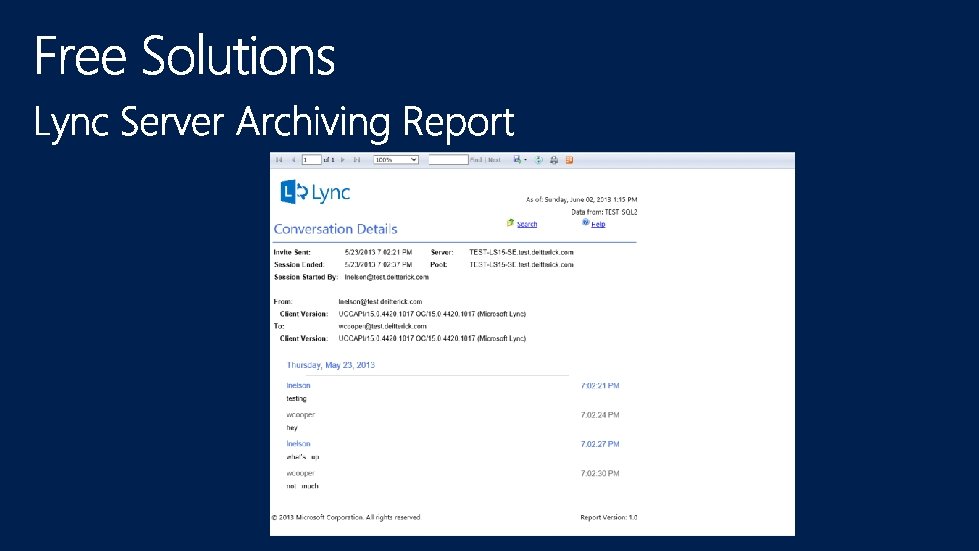Click the Next link in toolbar
979x551 pixels.
[494, 160]
